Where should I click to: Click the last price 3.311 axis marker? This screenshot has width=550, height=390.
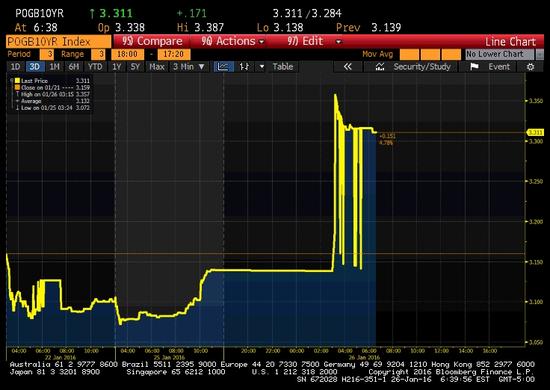536,132
